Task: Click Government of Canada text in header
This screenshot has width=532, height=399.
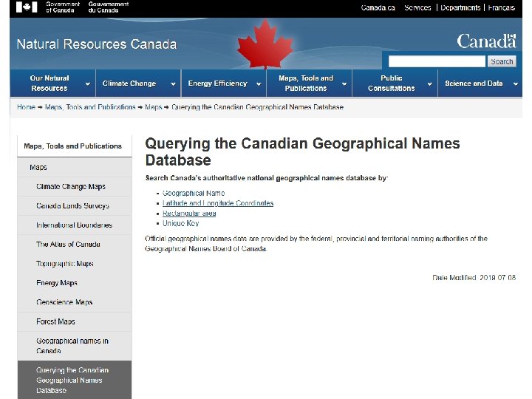Action: [x=63, y=7]
